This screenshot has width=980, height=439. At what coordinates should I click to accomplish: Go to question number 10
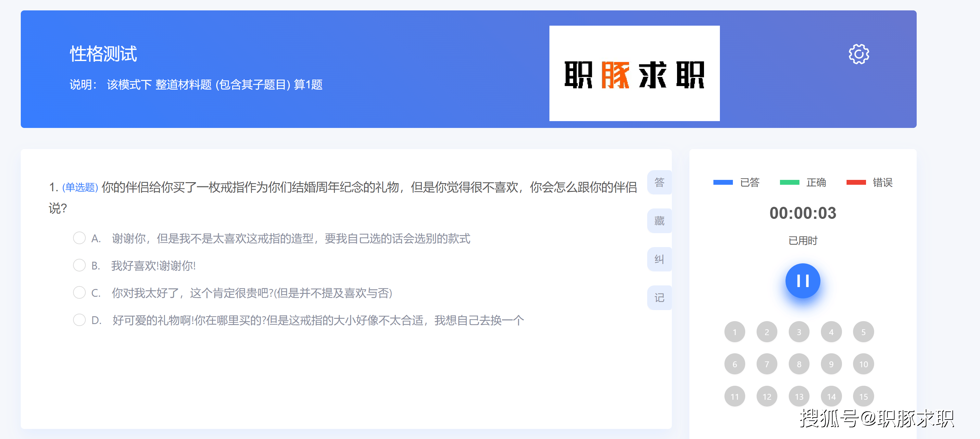click(x=863, y=364)
